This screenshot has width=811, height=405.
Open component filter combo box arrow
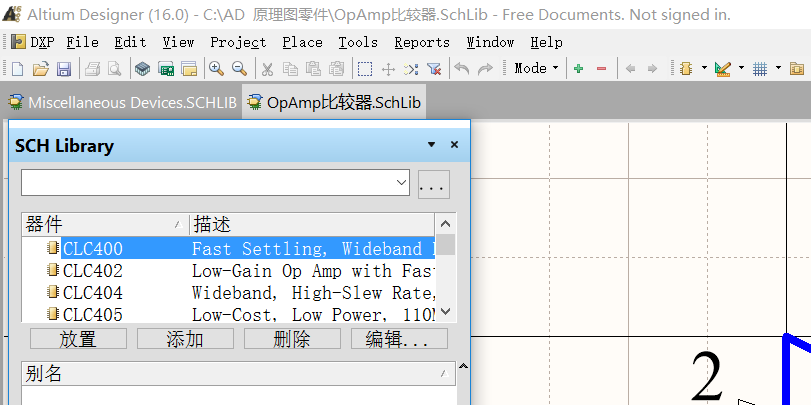(401, 183)
